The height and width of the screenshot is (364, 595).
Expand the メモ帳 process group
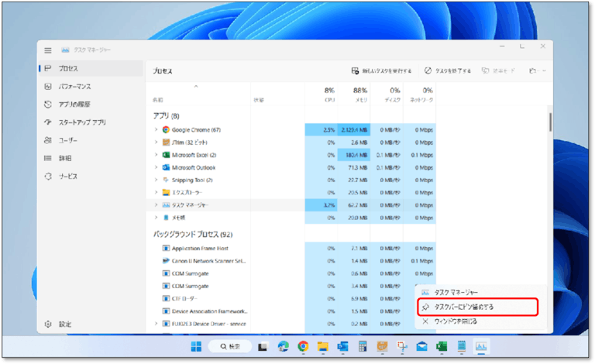pos(156,217)
